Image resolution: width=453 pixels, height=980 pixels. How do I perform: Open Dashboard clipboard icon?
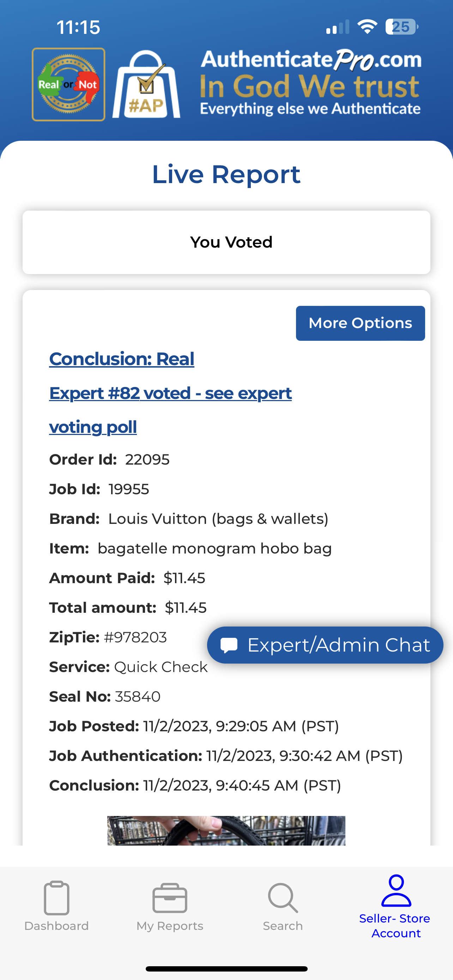(56, 898)
